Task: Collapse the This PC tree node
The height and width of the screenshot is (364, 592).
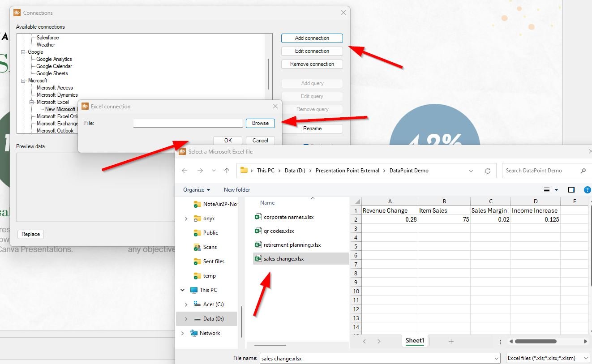Action: tap(183, 290)
